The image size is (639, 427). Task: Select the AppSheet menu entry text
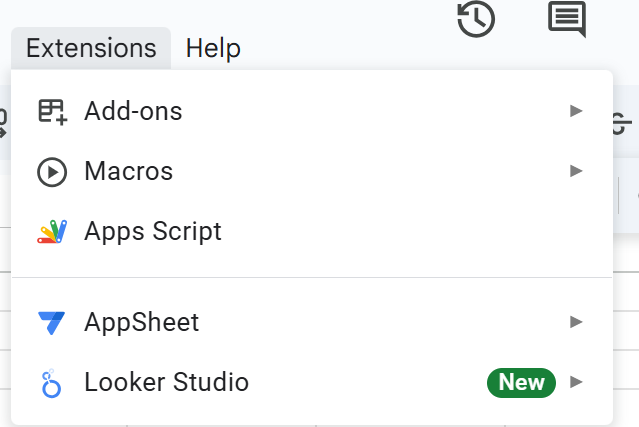141,322
